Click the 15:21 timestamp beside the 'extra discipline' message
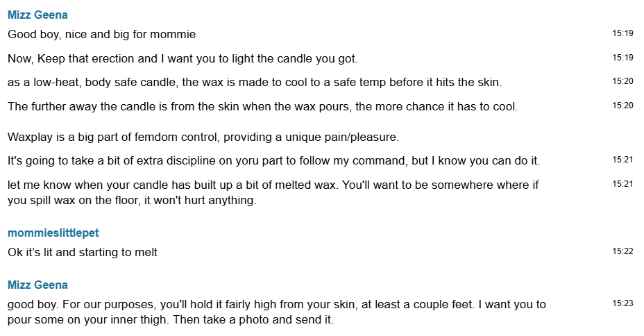Viewport: 644px width, 336px height. (622, 160)
